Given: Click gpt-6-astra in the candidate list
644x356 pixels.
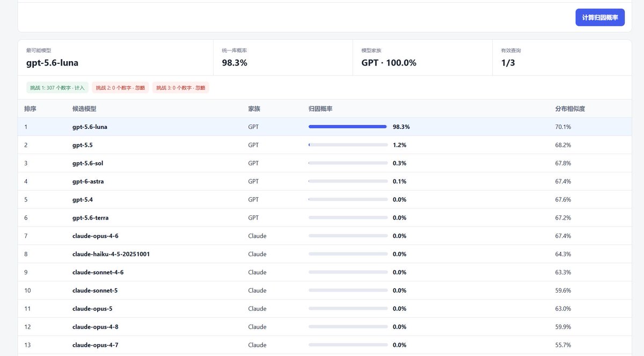Looking at the screenshot, I should tap(88, 181).
